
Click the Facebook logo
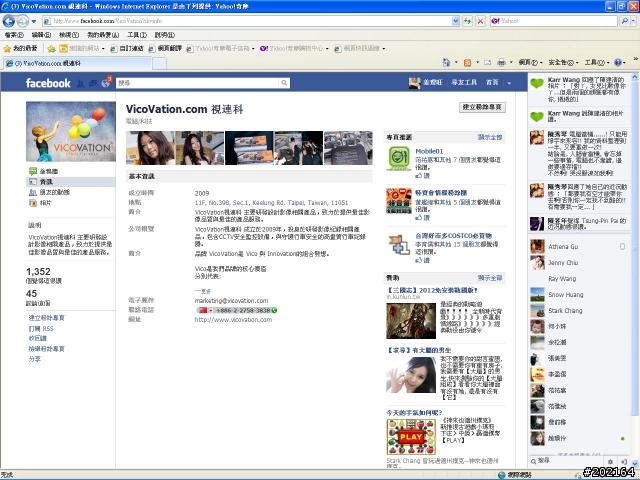coord(48,83)
